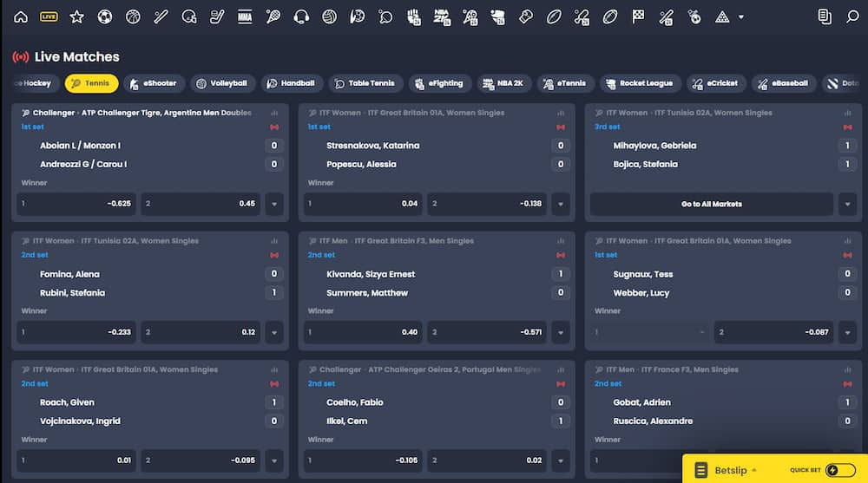Expand markets for Kivanda vs Summers match
The image size is (868, 483).
click(x=561, y=332)
